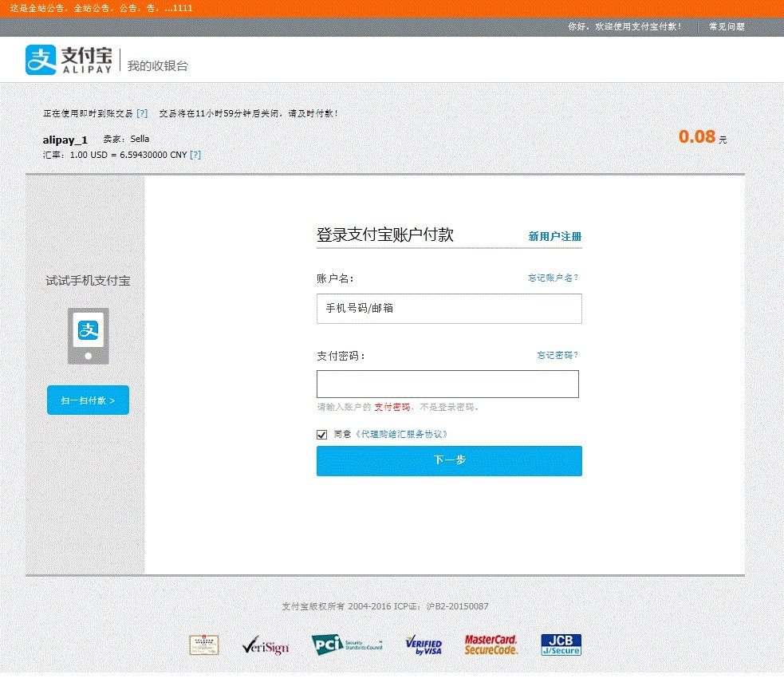Image resolution: width=784 pixels, height=694 pixels.
Task: Click the site announcement text in orange bar
Action: [x=101, y=9]
